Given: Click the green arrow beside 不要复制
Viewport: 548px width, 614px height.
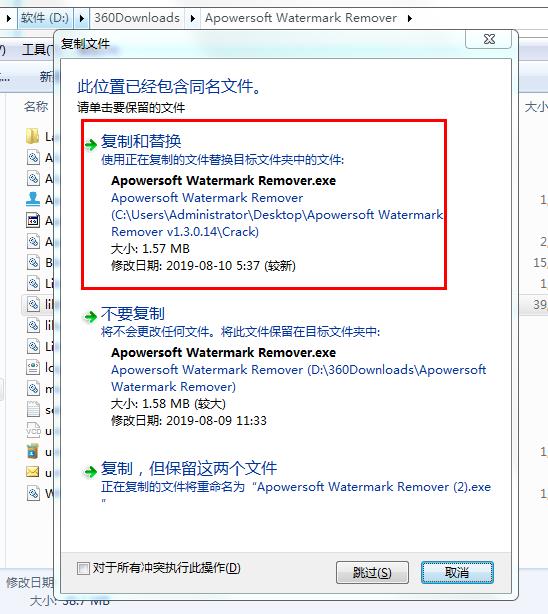Looking at the screenshot, I should pos(90,316).
